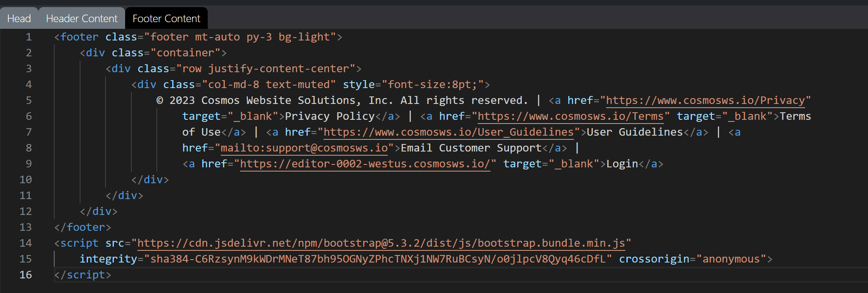
Task: Click the closing </div> on line 10
Action: point(150,179)
